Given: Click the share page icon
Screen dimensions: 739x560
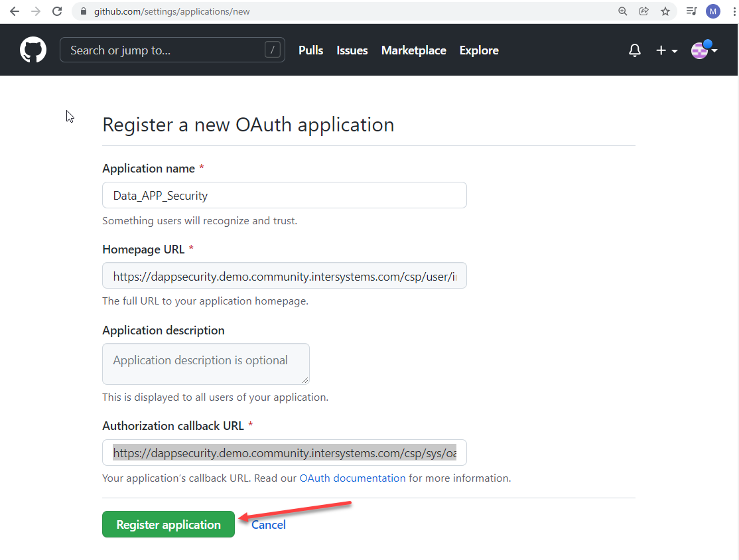Looking at the screenshot, I should click(643, 11).
